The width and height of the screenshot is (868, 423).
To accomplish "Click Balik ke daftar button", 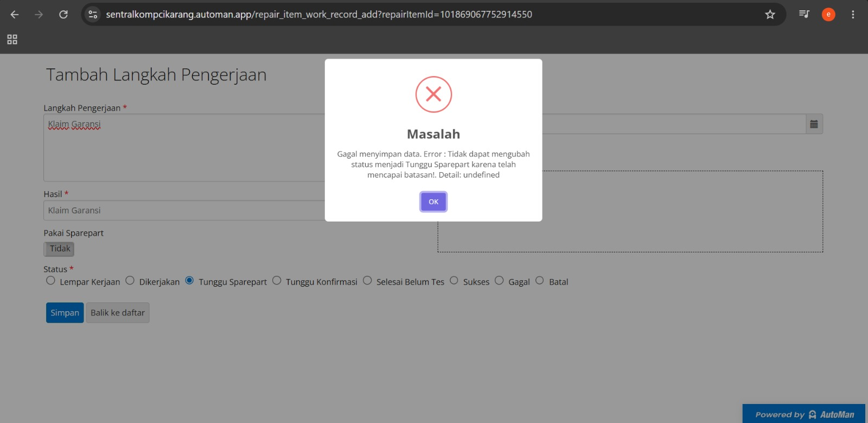I will pyautogui.click(x=118, y=313).
